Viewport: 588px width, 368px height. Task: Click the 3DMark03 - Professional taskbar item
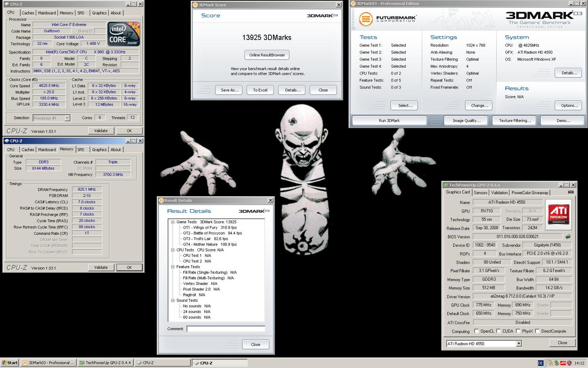pyautogui.click(x=49, y=363)
